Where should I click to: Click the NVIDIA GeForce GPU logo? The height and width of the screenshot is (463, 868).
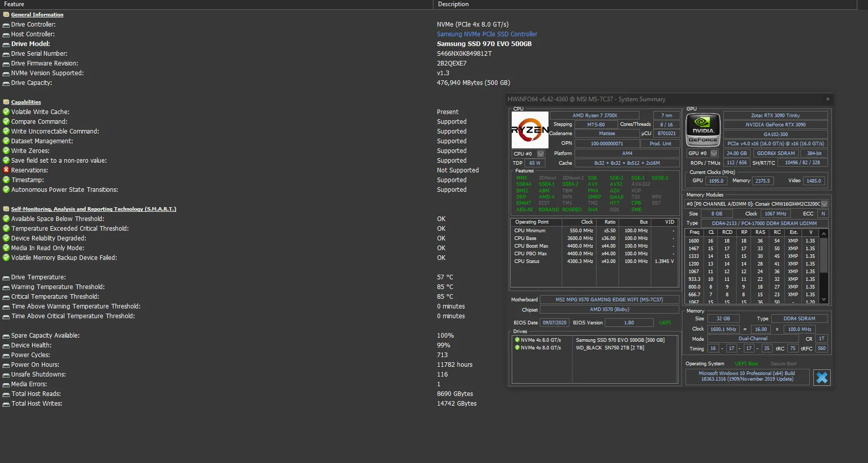(703, 130)
